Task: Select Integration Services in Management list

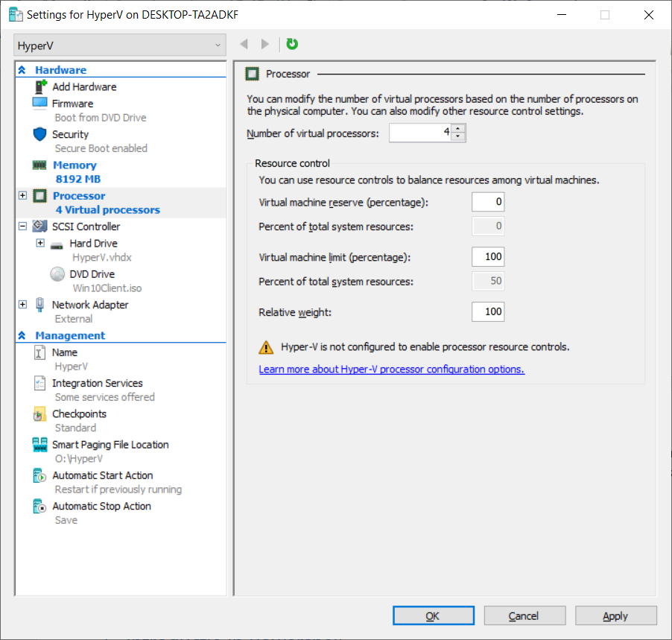Action: 97,383
